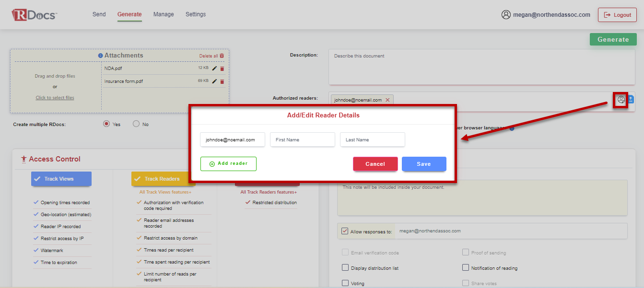The image size is (644, 288).
Task: Open the Manage section
Action: pyautogui.click(x=164, y=14)
